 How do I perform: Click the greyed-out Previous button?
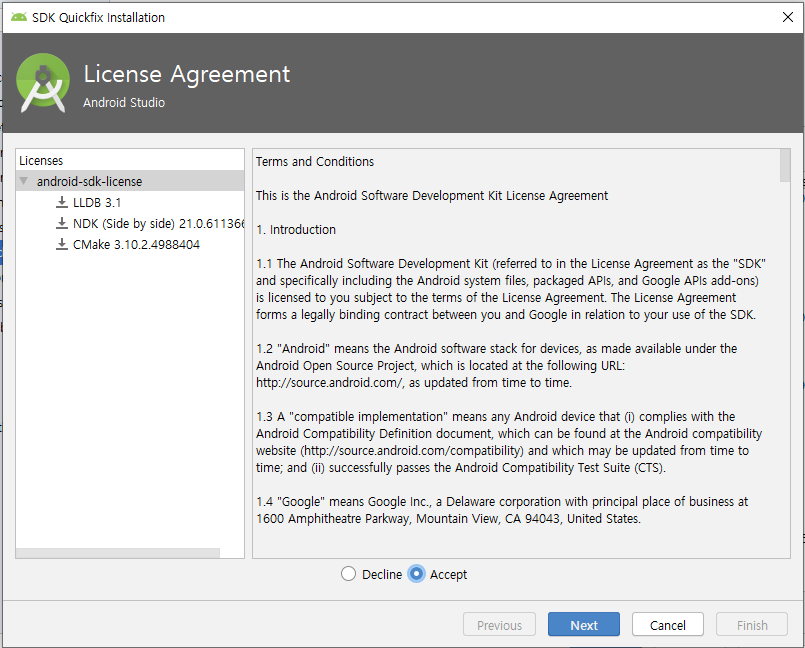tap(499, 625)
